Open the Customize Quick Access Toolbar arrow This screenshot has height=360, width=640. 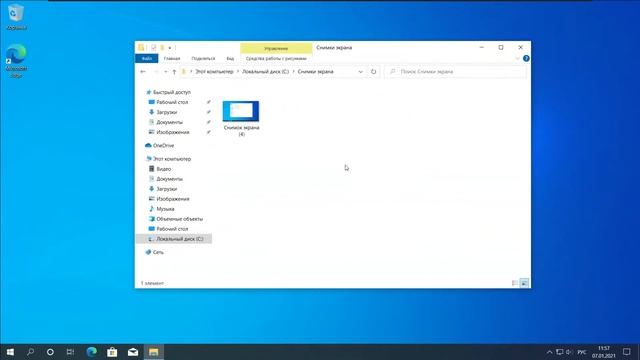coord(170,48)
